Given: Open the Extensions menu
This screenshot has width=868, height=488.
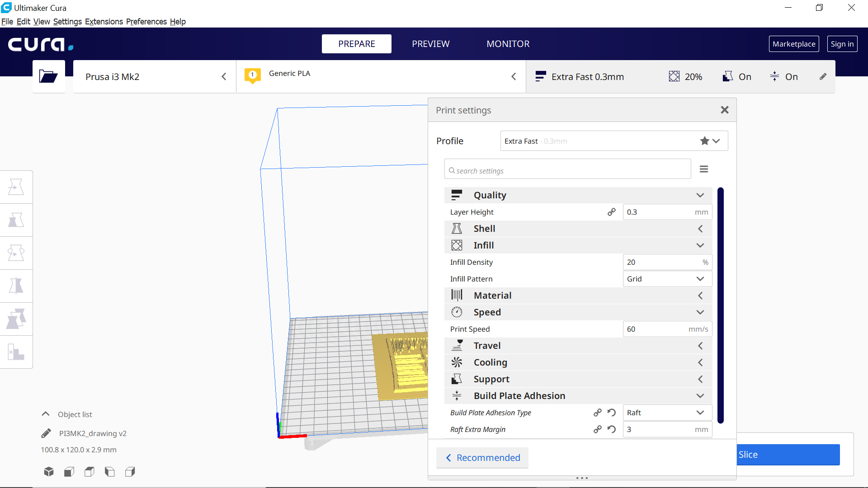Looking at the screenshot, I should [x=104, y=22].
